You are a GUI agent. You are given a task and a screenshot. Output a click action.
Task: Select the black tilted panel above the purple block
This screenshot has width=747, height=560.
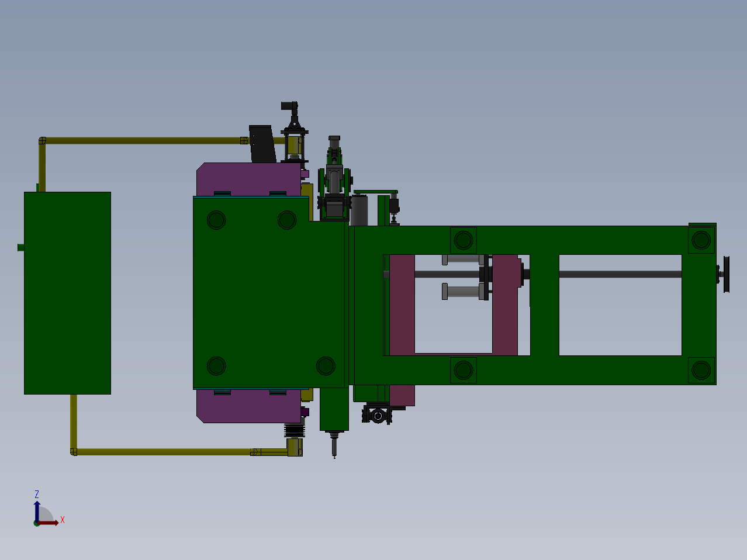[x=262, y=144]
